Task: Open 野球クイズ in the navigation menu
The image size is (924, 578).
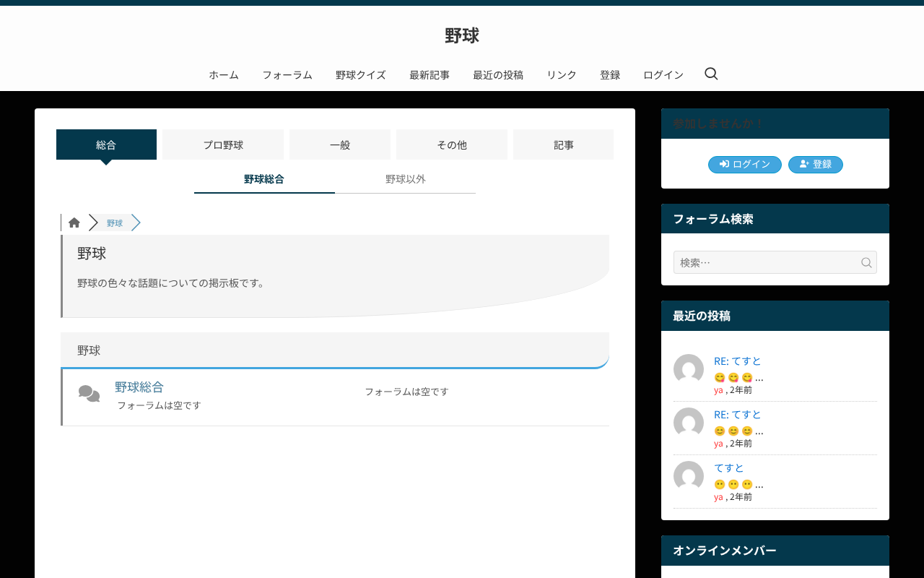Action: (361, 75)
